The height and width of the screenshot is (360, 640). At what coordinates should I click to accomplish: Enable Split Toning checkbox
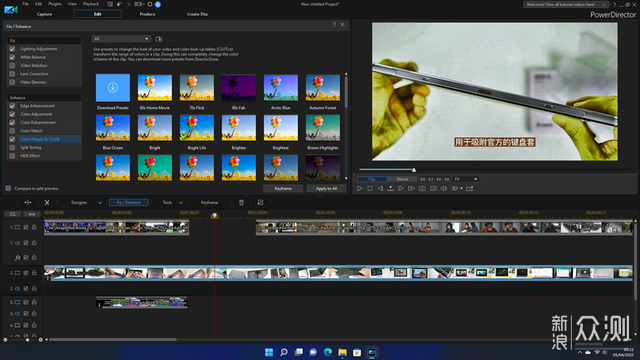point(12,147)
